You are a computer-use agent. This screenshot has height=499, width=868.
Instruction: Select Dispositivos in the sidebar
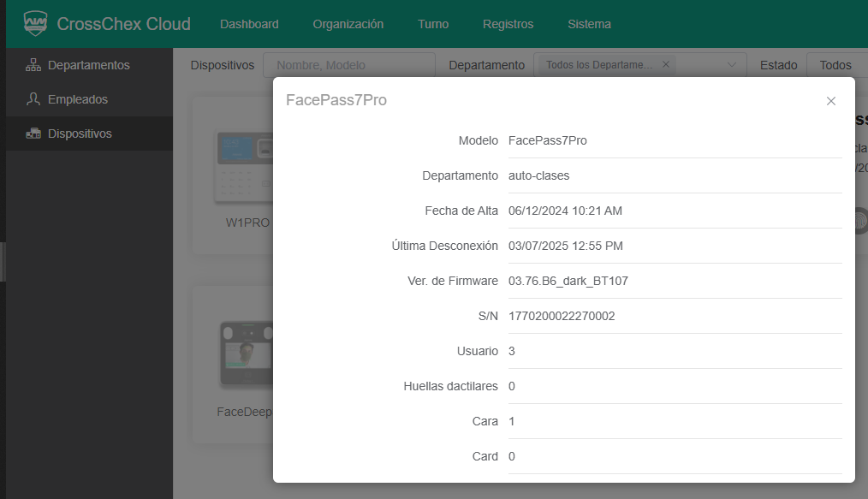pos(89,134)
